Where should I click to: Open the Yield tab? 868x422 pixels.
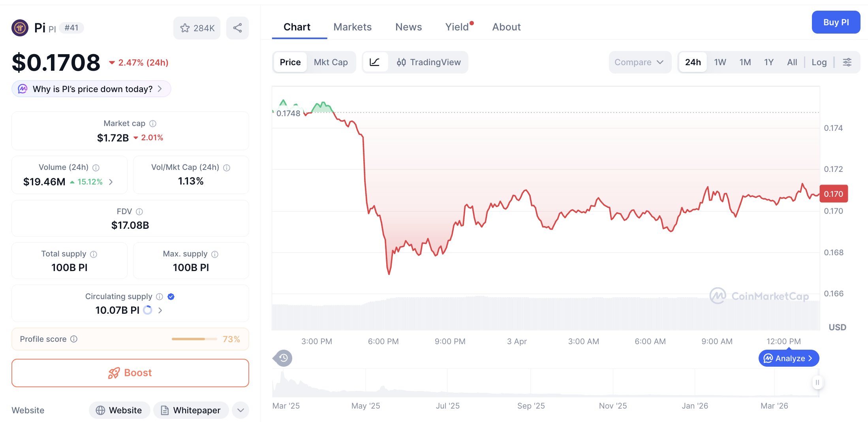[457, 27]
